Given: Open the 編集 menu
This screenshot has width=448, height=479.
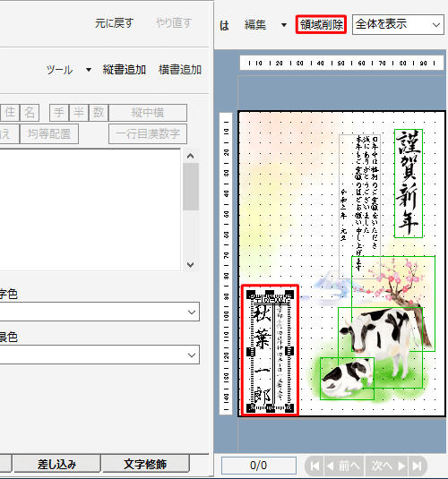Looking at the screenshot, I should (255, 25).
